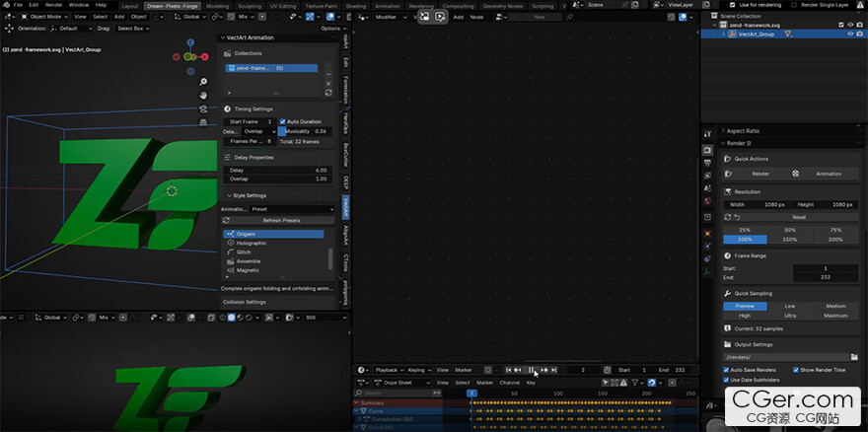
Task: Toggle Use for rendering checkbox
Action: click(732, 5)
